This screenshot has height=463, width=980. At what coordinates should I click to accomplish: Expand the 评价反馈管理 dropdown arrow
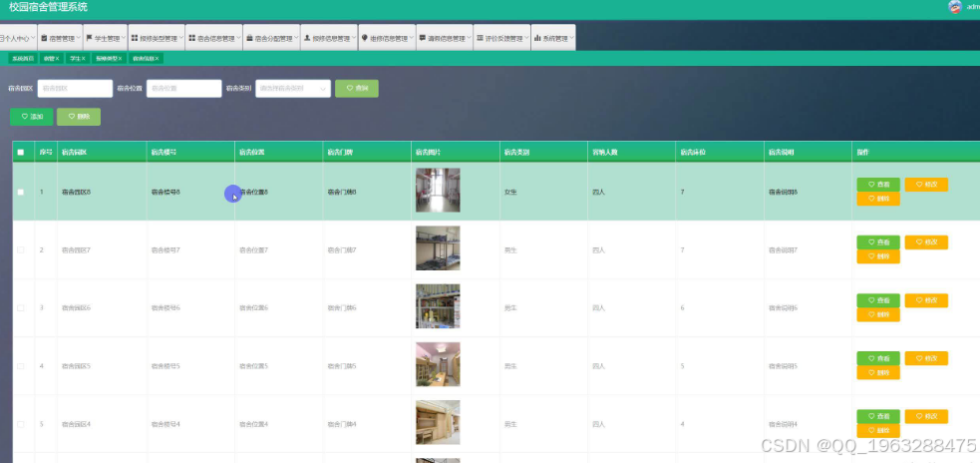click(526, 38)
